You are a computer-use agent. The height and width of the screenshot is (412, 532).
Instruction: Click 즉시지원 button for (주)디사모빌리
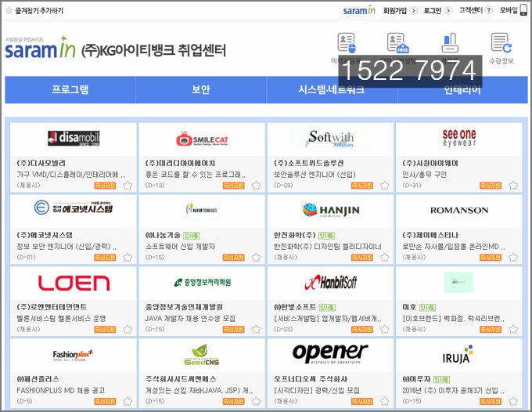(105, 186)
